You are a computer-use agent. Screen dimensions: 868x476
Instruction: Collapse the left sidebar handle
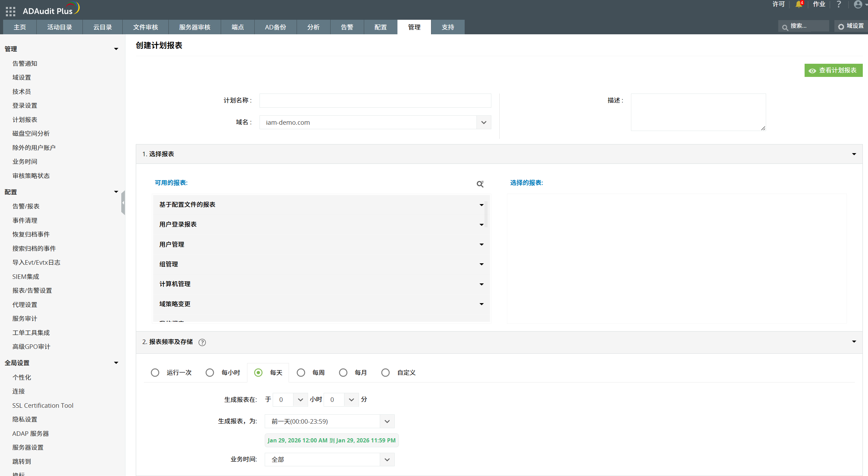point(123,203)
